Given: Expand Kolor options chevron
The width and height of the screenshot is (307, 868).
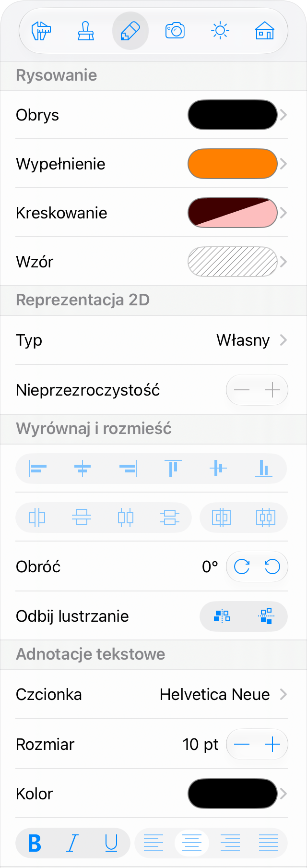Looking at the screenshot, I should 283,794.
